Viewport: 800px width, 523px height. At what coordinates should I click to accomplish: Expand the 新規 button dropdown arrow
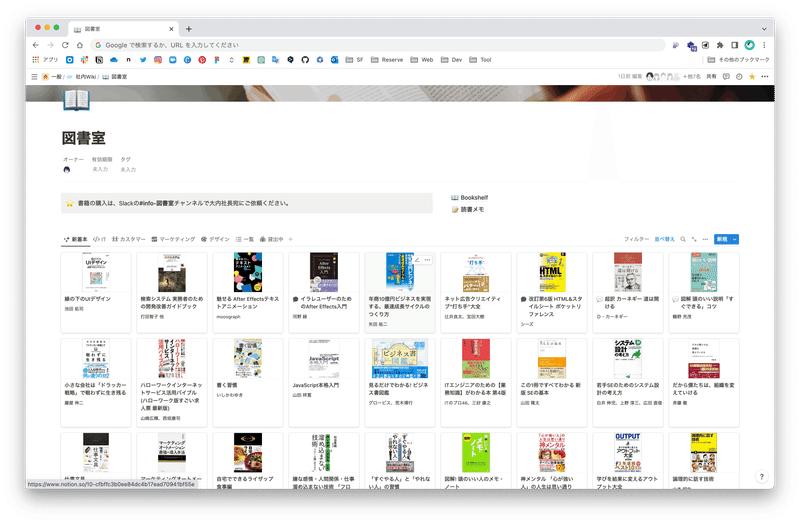pyautogui.click(x=735, y=239)
